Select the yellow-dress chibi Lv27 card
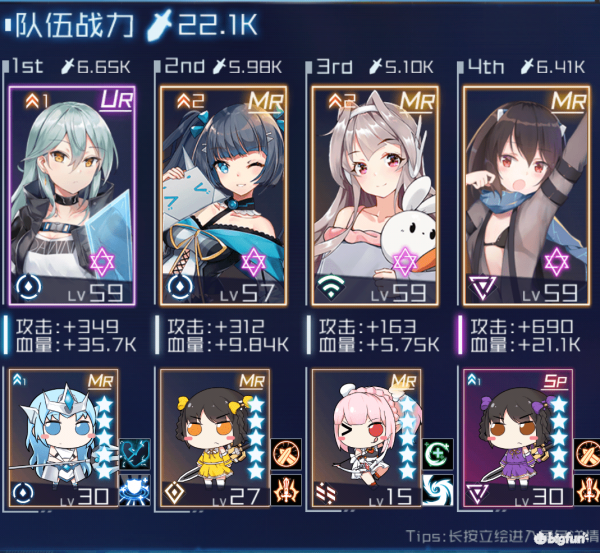This screenshot has height=553, width=600. pyautogui.click(x=215, y=438)
